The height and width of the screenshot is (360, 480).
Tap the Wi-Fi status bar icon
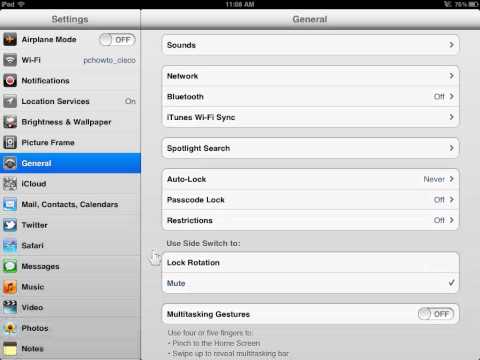pyautogui.click(x=21, y=4)
